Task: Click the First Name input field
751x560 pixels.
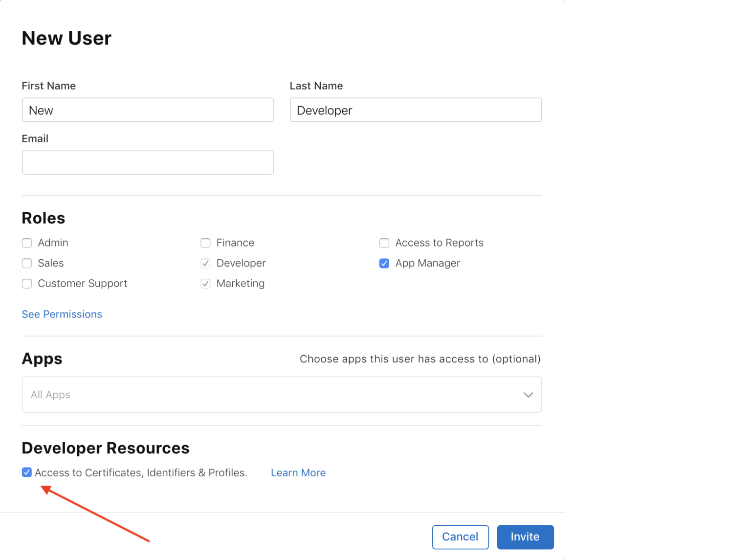Action: pyautogui.click(x=148, y=110)
